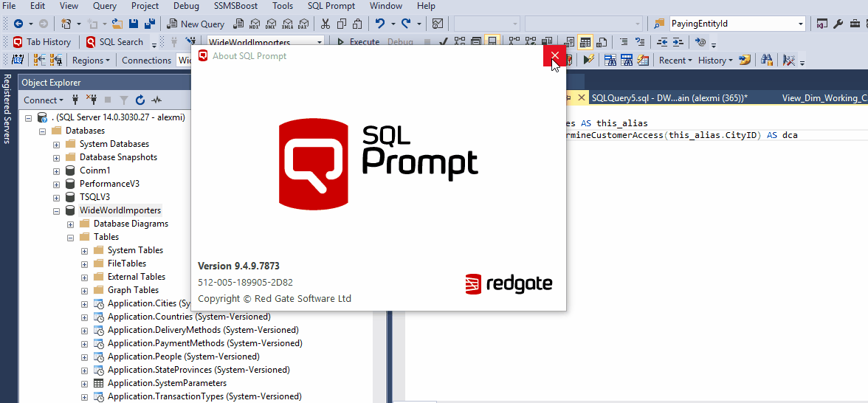Switch to the SQLQuery5.sql tab
This screenshot has width=868, height=403.
coord(668,97)
